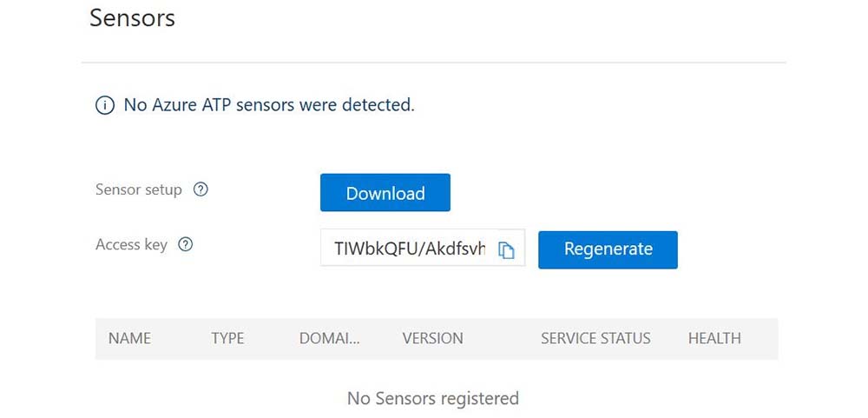Image resolution: width=868 pixels, height=418 pixels.
Task: Click the help icon beside Sensor setup
Action: (x=201, y=189)
